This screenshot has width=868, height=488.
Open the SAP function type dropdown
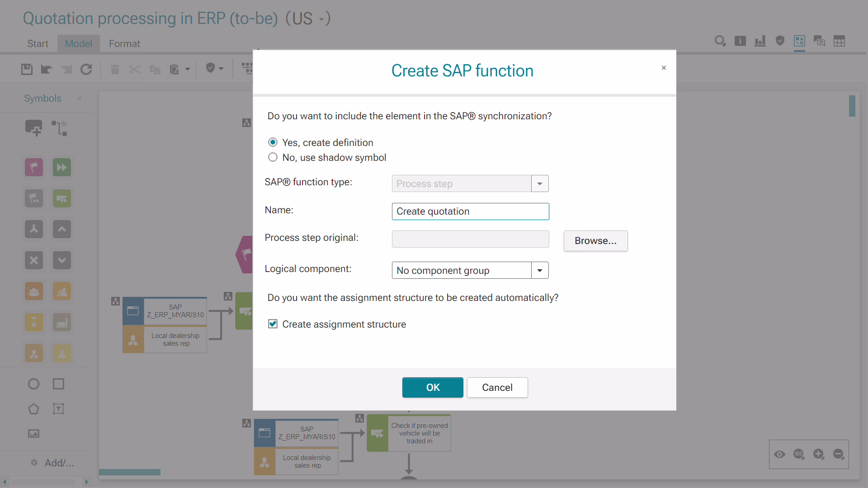pos(540,183)
